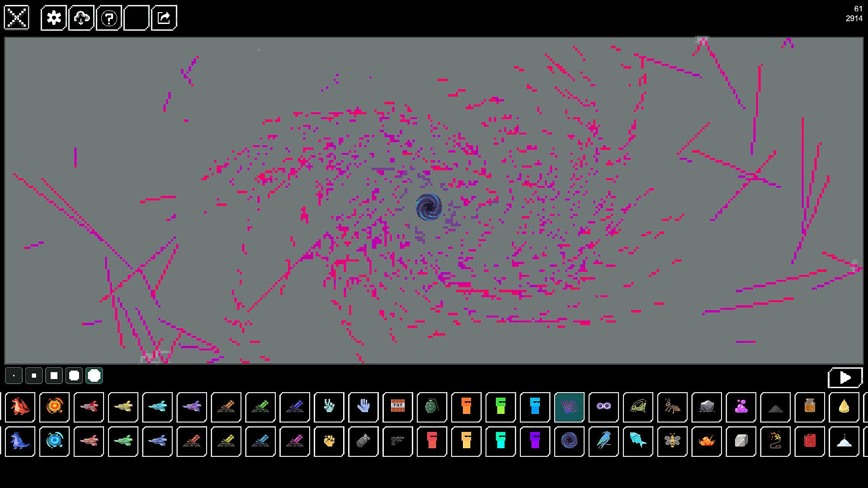The image size is (868, 488).
Task: Select the red dragon element
Action: (x=20, y=407)
